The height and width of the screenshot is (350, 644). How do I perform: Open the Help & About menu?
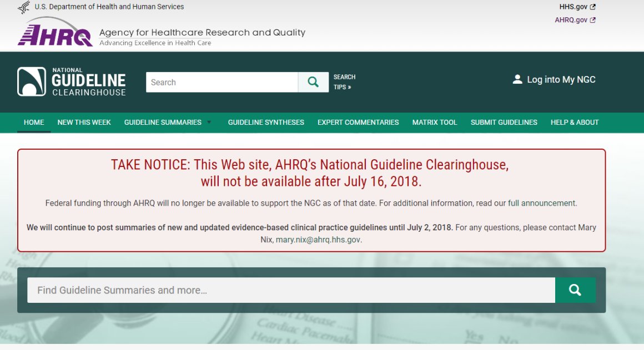[x=575, y=122]
